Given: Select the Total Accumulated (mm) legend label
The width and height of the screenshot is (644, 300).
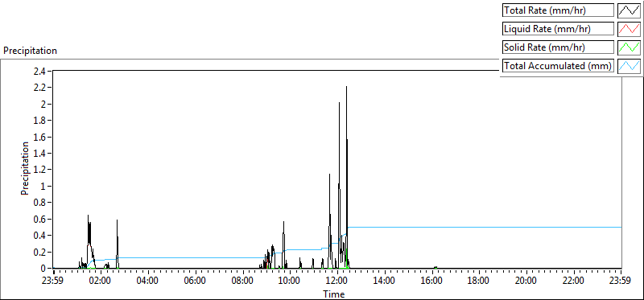Looking at the screenshot, I should [x=558, y=66].
